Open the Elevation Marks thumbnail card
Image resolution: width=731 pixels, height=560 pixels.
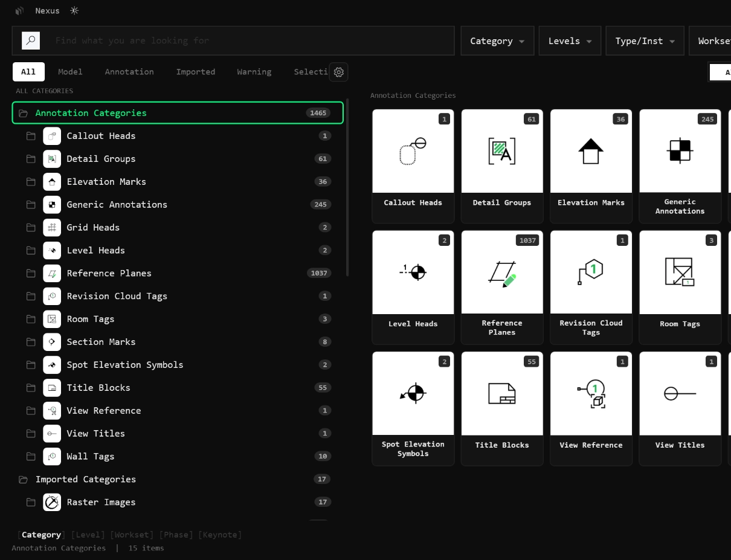coord(591,166)
